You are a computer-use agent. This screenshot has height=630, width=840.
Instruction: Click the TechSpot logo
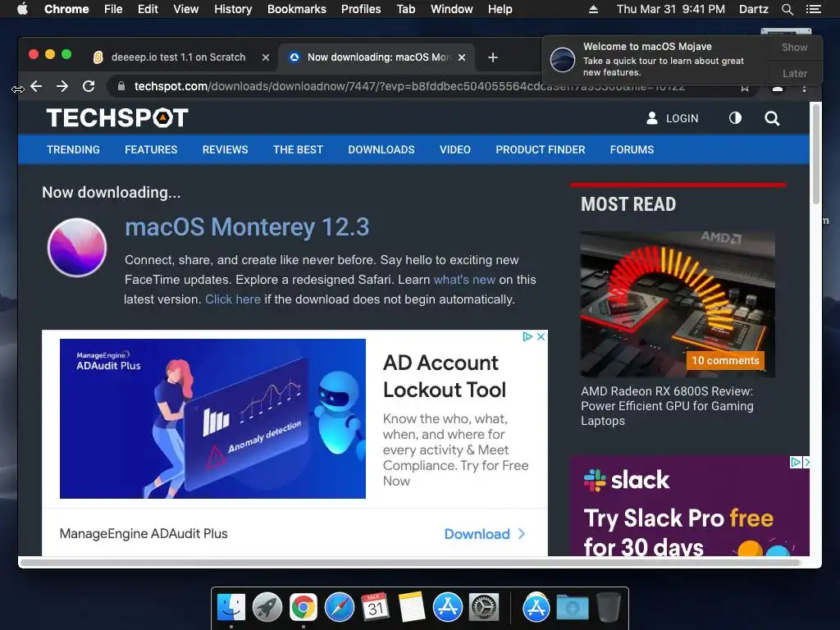point(117,118)
